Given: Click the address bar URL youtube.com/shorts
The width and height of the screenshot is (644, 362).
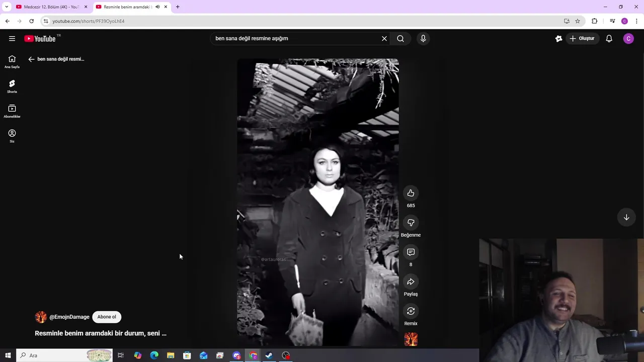Looking at the screenshot, I should (89, 21).
